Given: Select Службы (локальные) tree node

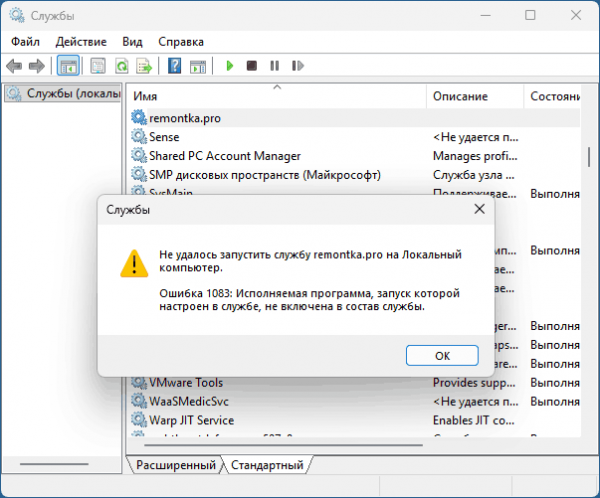Looking at the screenshot, I should [x=63, y=93].
